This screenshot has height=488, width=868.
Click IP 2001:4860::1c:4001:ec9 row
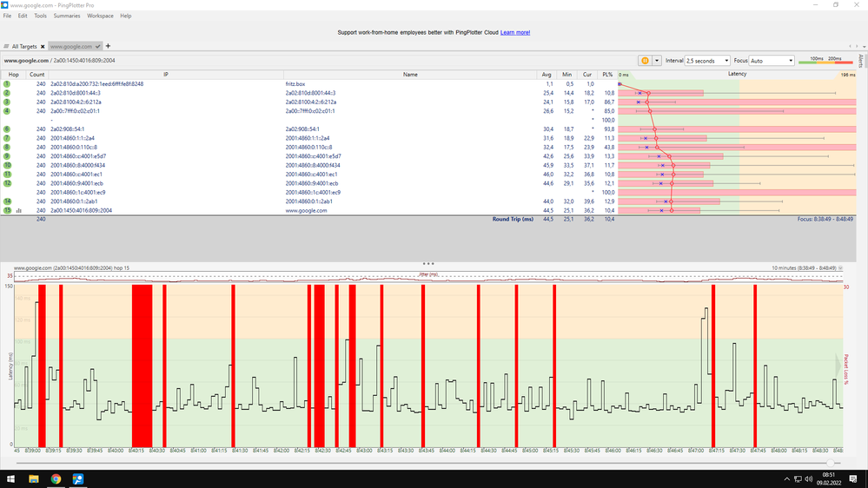point(78,193)
